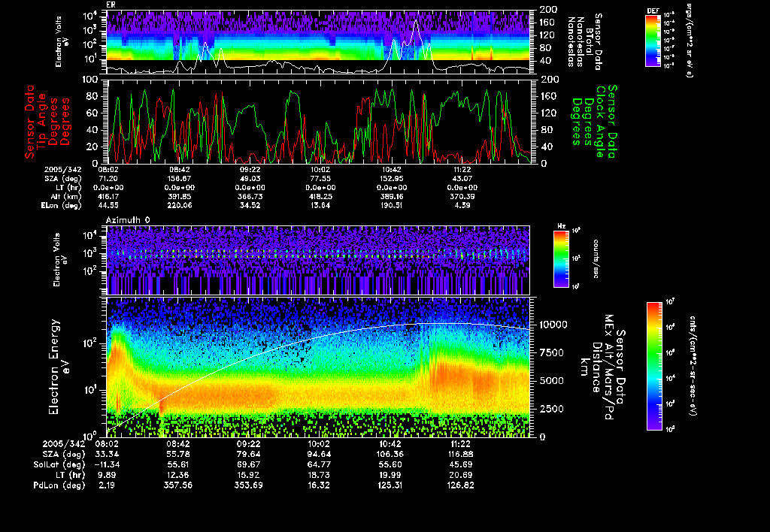The image size is (770, 532).
Task: Click the 'Alt (km)' row label
Action: point(65,196)
